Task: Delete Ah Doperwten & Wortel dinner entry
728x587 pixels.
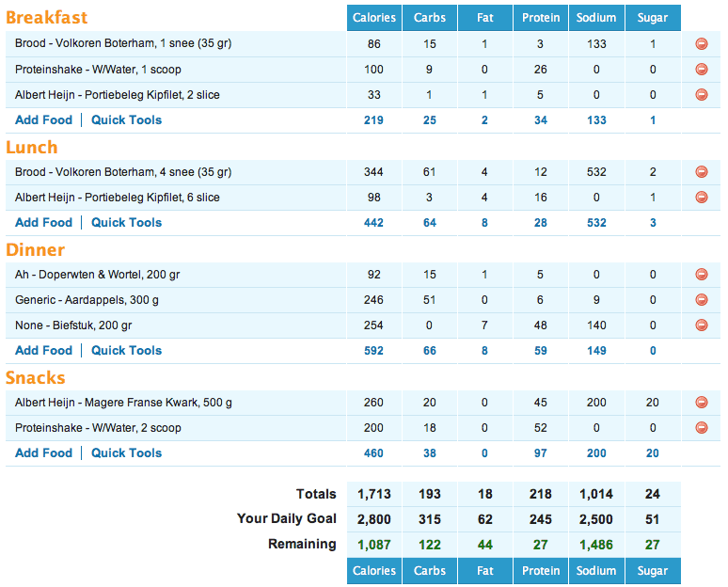Action: coord(701,274)
